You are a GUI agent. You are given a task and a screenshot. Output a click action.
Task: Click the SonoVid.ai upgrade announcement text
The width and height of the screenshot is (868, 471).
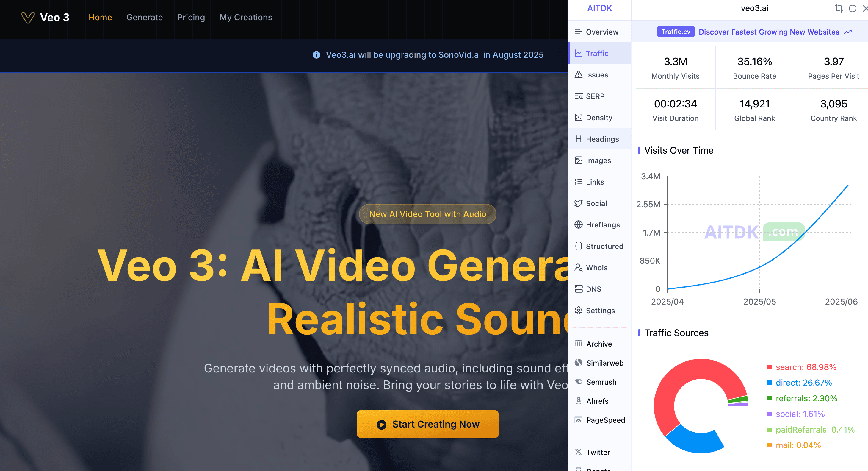pos(435,54)
